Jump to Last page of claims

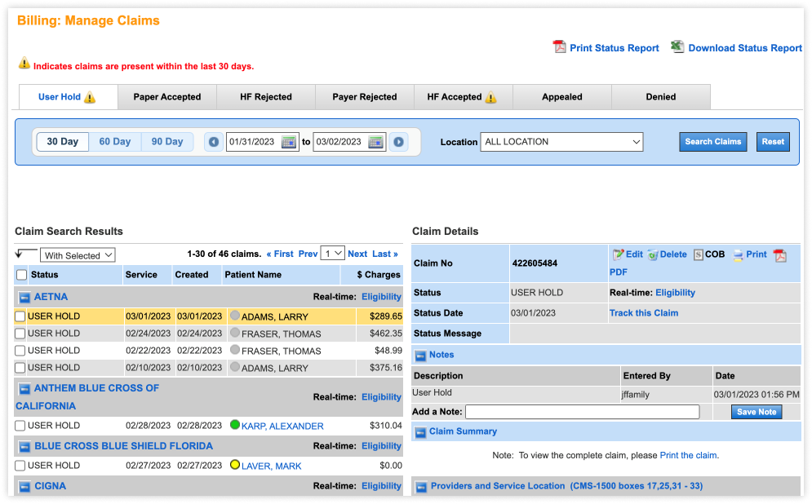pos(384,254)
